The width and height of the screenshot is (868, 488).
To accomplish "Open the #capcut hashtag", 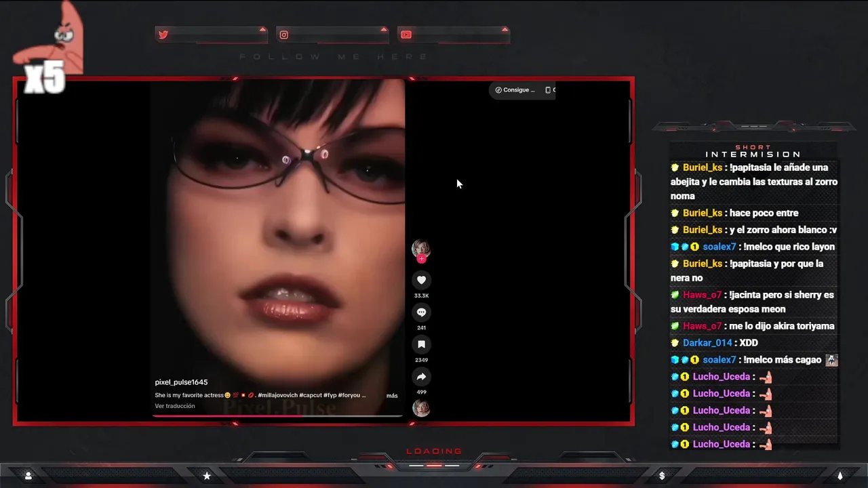I will click(310, 395).
